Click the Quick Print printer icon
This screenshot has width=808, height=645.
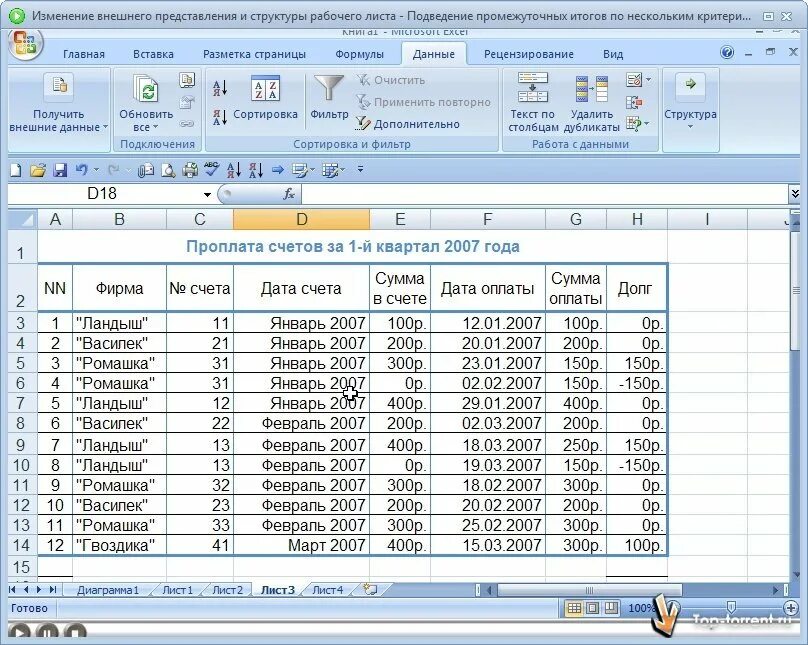pyautogui.click(x=190, y=169)
